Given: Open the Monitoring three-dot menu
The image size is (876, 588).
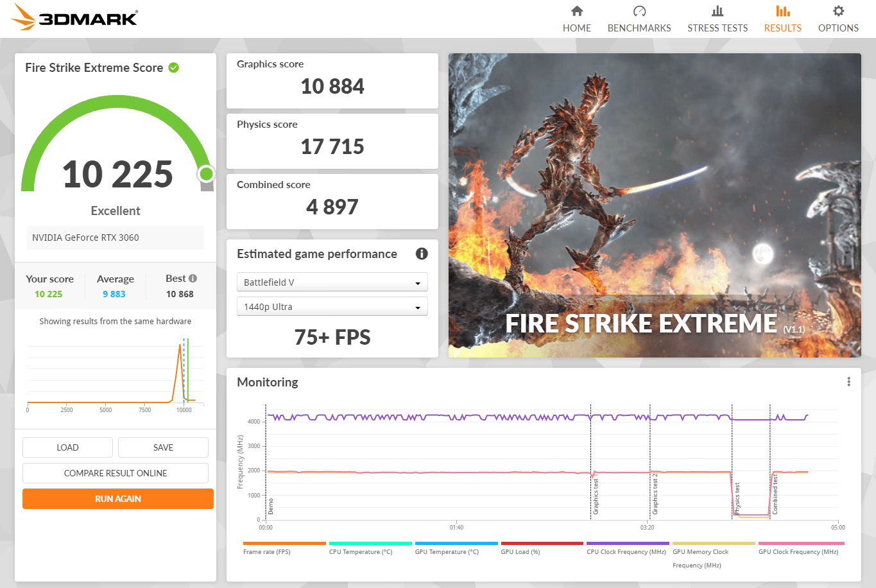Looking at the screenshot, I should (x=848, y=382).
